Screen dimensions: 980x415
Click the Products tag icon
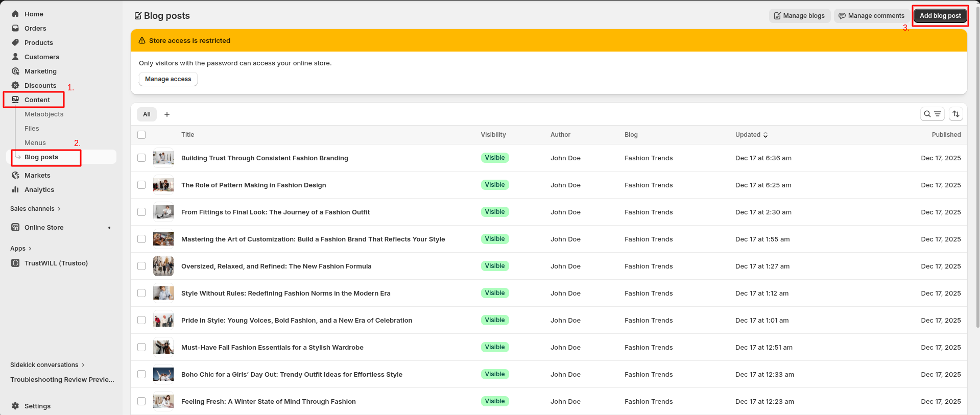click(x=15, y=42)
